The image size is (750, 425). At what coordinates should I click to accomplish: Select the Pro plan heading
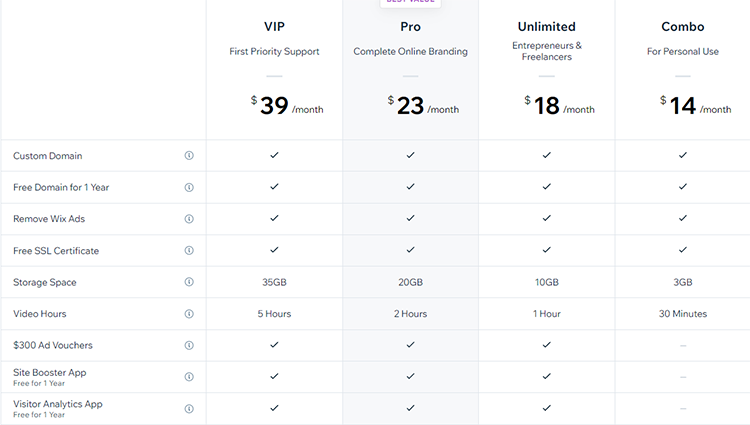pyautogui.click(x=410, y=27)
